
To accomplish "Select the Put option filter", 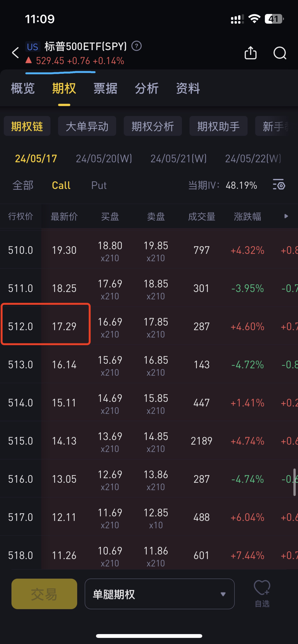I will (99, 185).
